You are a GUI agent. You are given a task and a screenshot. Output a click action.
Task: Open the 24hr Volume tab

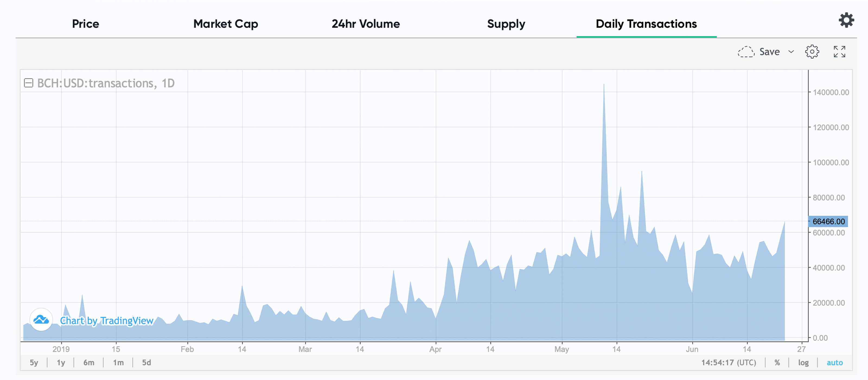(x=366, y=24)
